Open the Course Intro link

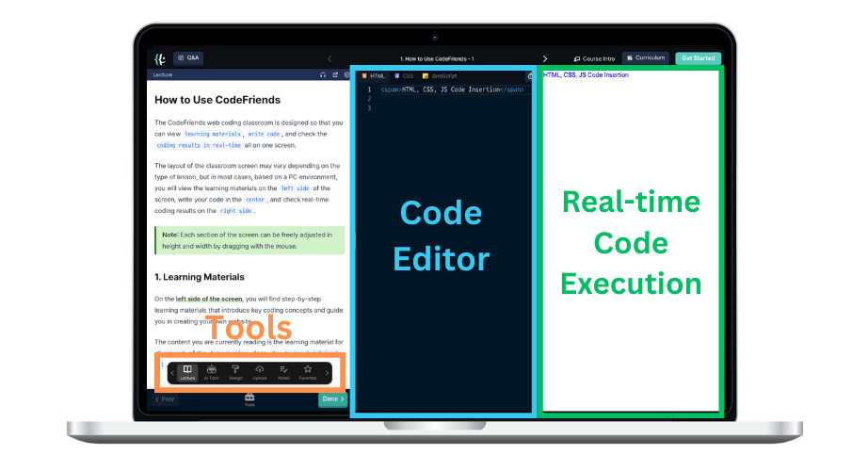pyautogui.click(x=594, y=58)
